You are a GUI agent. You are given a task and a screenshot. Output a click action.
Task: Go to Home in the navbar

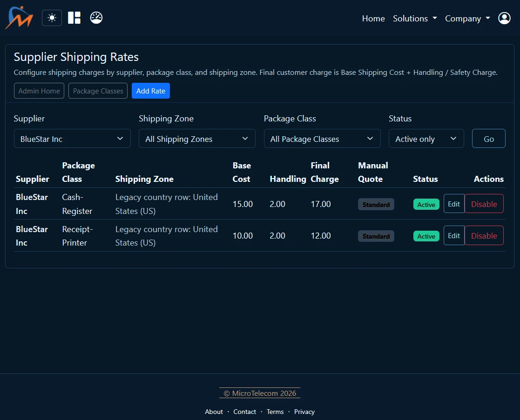tap(373, 19)
